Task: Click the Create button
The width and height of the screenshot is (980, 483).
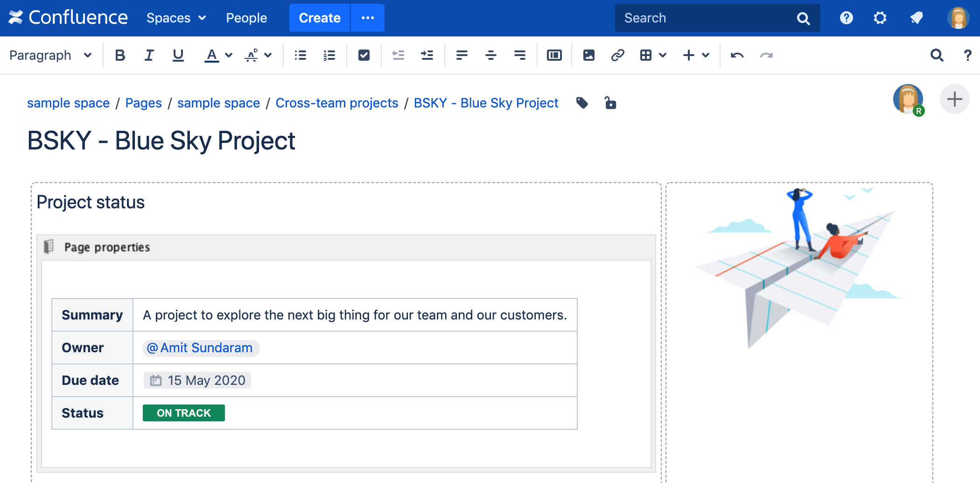Action: tap(320, 18)
